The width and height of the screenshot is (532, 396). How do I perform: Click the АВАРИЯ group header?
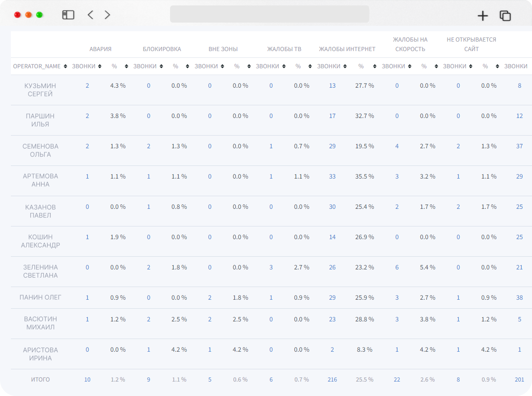[100, 49]
